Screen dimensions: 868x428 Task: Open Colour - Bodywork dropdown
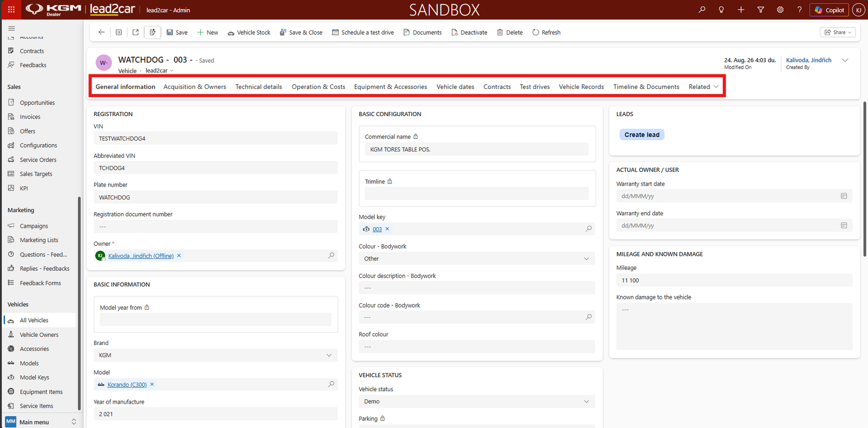click(x=477, y=259)
